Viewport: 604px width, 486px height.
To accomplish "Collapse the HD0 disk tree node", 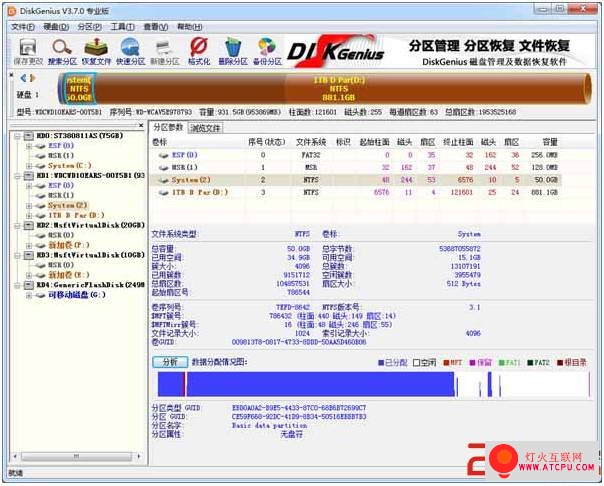I will coord(17,136).
